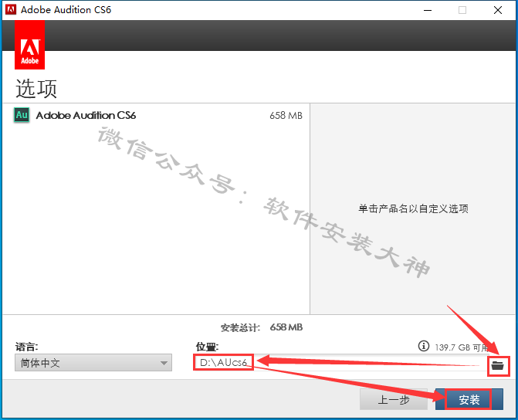Minimize the Adobe Audition CS6 installer window
Screen dimensions: 518x420
[x=428, y=10]
